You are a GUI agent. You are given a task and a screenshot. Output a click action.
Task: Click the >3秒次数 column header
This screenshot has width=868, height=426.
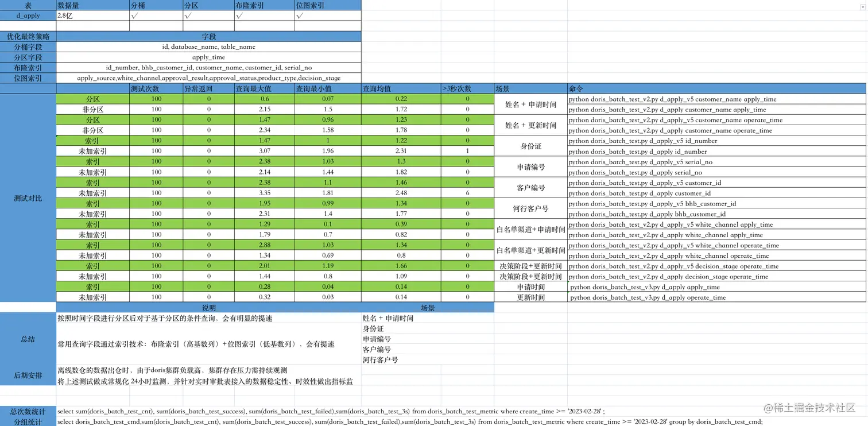pos(467,88)
